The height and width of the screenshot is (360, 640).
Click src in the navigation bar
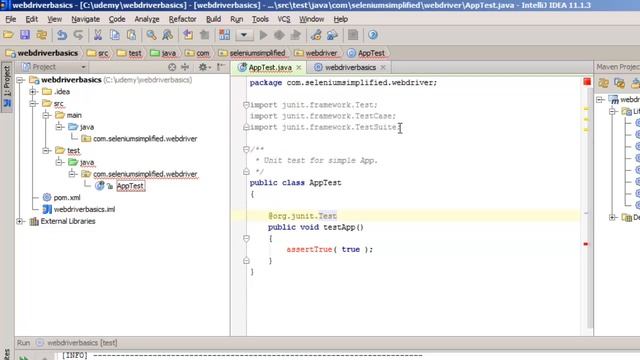pyautogui.click(x=98, y=53)
